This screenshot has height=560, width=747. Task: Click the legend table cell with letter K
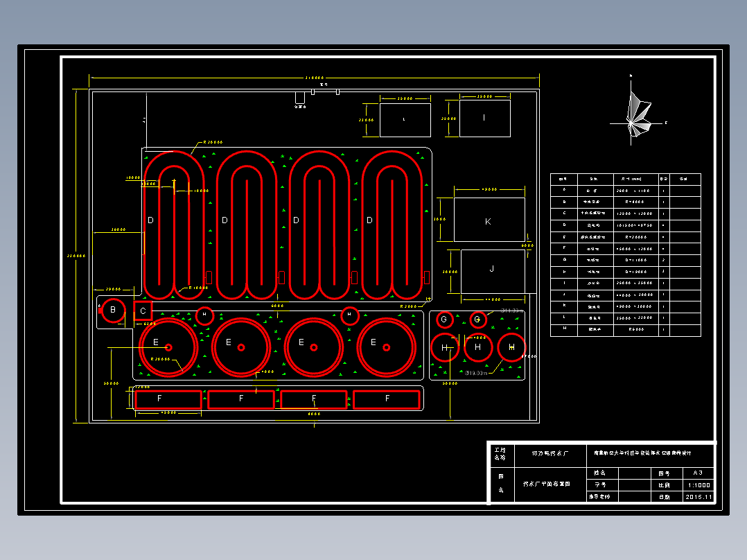[564, 306]
